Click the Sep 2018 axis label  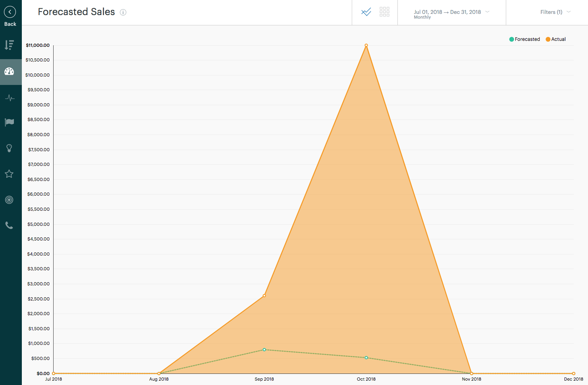[x=264, y=379]
